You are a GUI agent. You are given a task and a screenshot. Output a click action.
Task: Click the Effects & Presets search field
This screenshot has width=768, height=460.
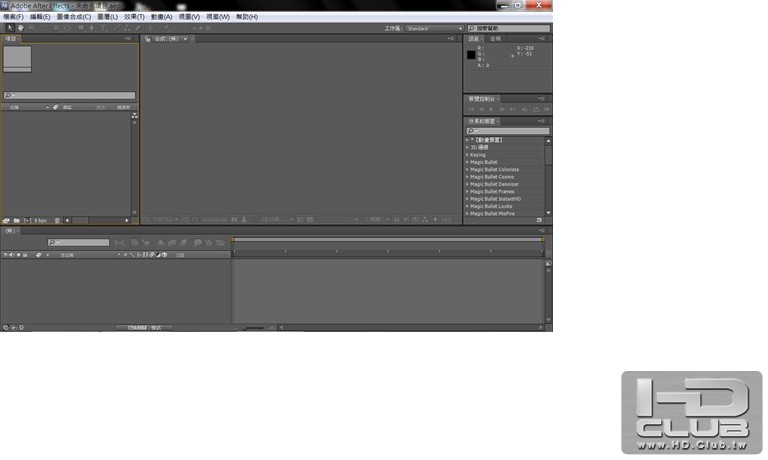click(508, 131)
